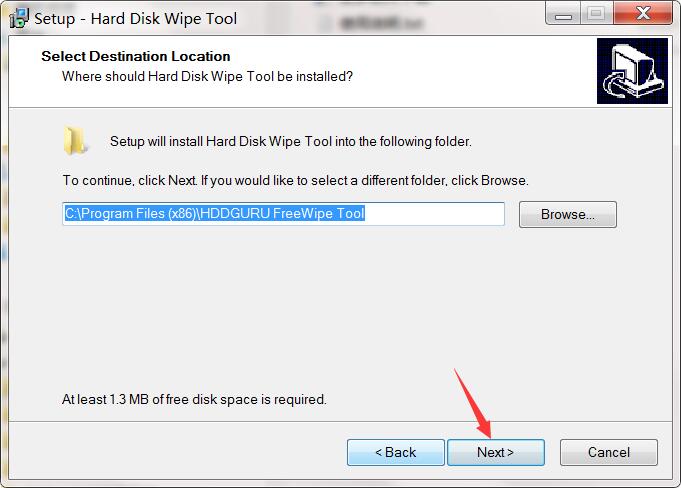
Task: Click the "To continue, click Next" text line
Action: [x=295, y=181]
